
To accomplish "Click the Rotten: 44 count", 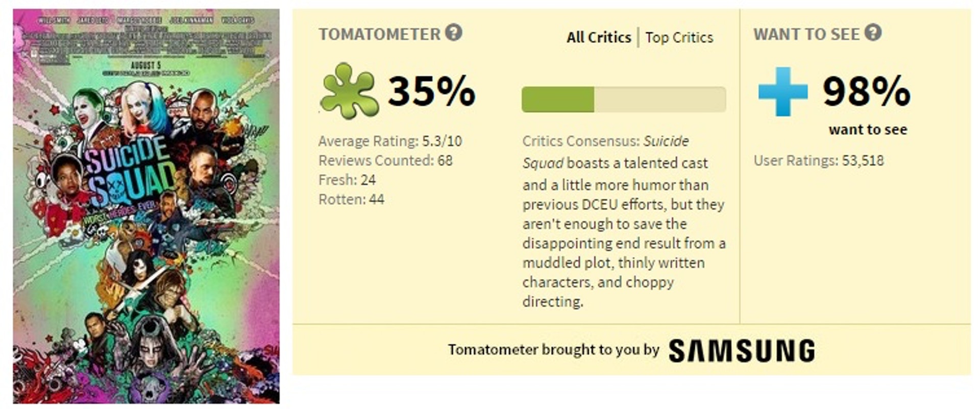I will point(351,199).
